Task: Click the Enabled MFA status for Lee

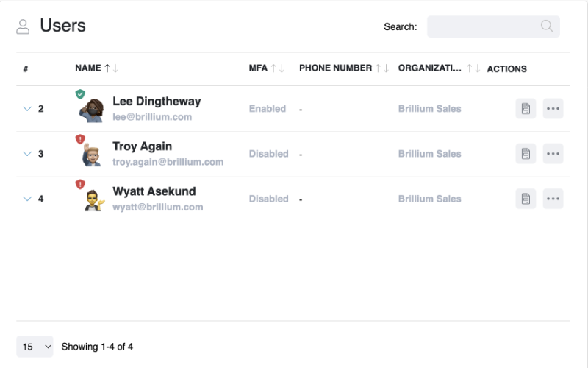Action: pos(268,108)
